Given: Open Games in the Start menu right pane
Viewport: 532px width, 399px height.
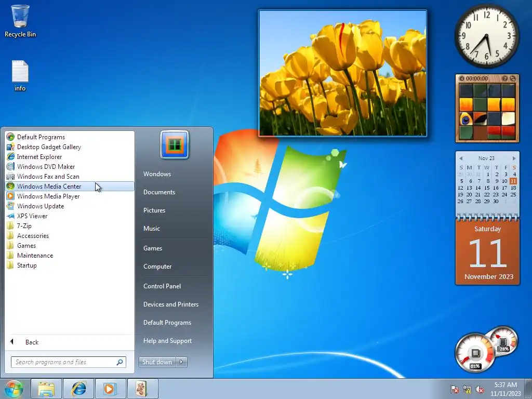Looking at the screenshot, I should pos(153,248).
